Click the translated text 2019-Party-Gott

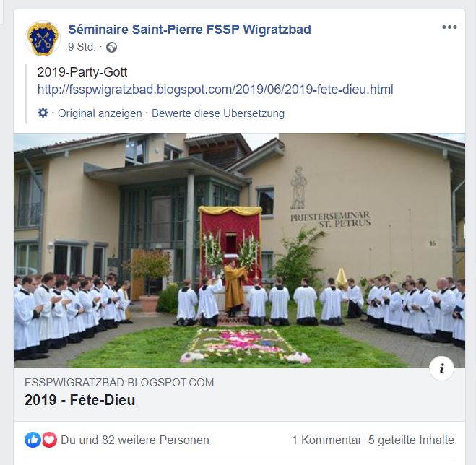(82, 72)
